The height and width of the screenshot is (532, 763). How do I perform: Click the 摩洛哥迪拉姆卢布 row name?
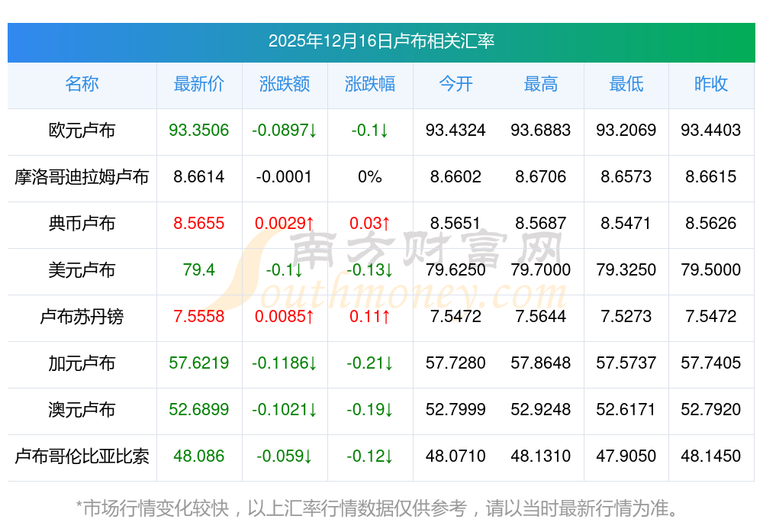coord(82,177)
